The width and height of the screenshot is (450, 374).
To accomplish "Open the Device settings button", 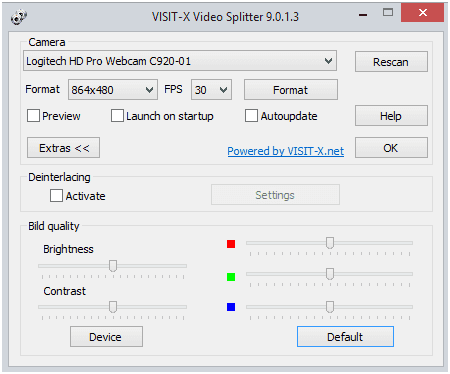I will pyautogui.click(x=106, y=337).
